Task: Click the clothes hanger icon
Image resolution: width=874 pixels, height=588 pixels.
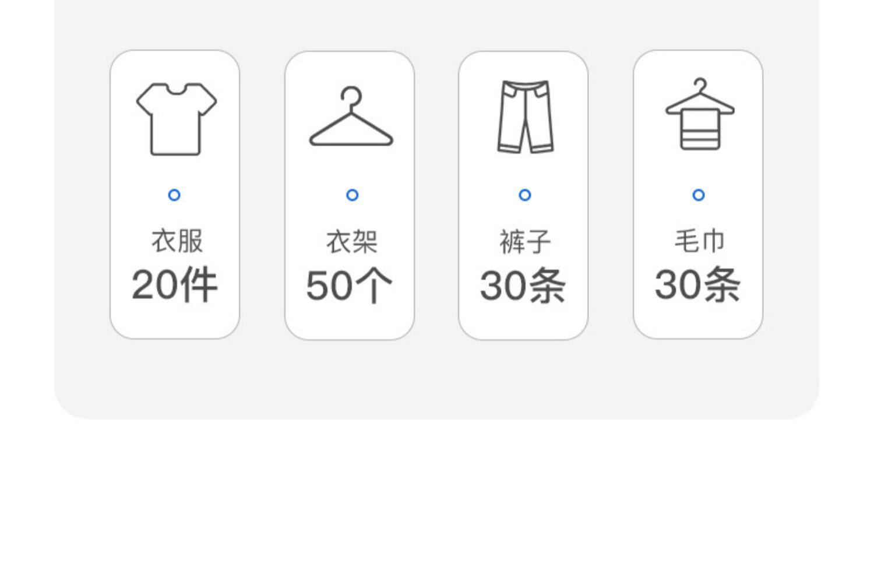Action: point(351,117)
